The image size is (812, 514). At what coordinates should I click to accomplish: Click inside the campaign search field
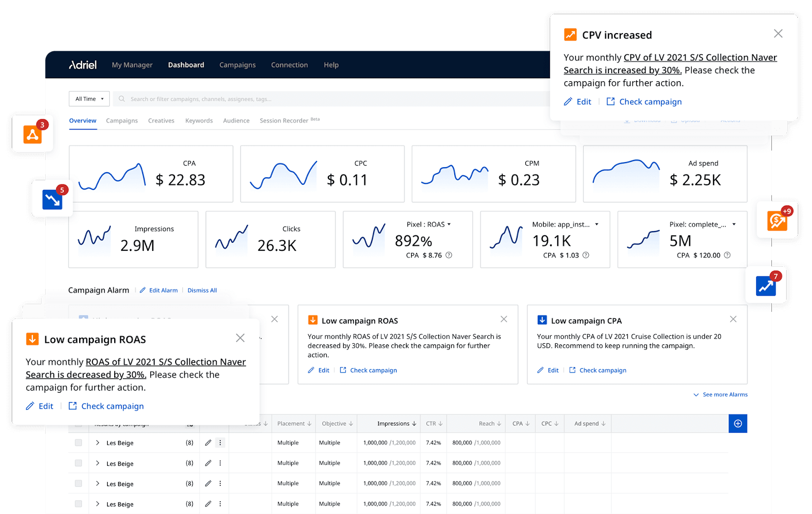[254, 99]
